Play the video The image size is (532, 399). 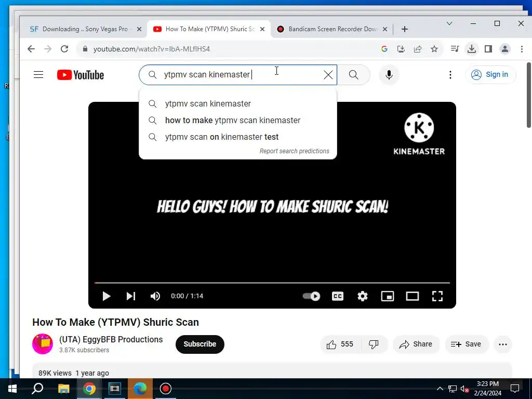pyautogui.click(x=106, y=296)
